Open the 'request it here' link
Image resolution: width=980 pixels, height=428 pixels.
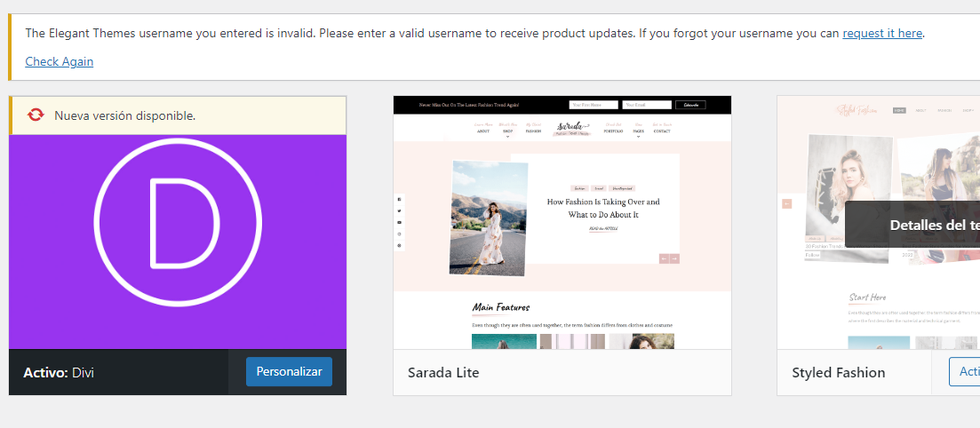click(882, 34)
